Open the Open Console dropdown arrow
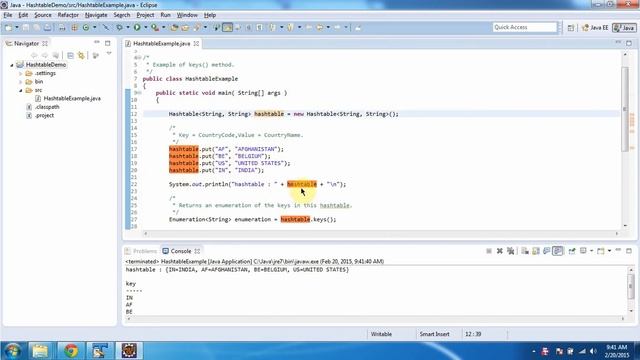 click(x=609, y=251)
